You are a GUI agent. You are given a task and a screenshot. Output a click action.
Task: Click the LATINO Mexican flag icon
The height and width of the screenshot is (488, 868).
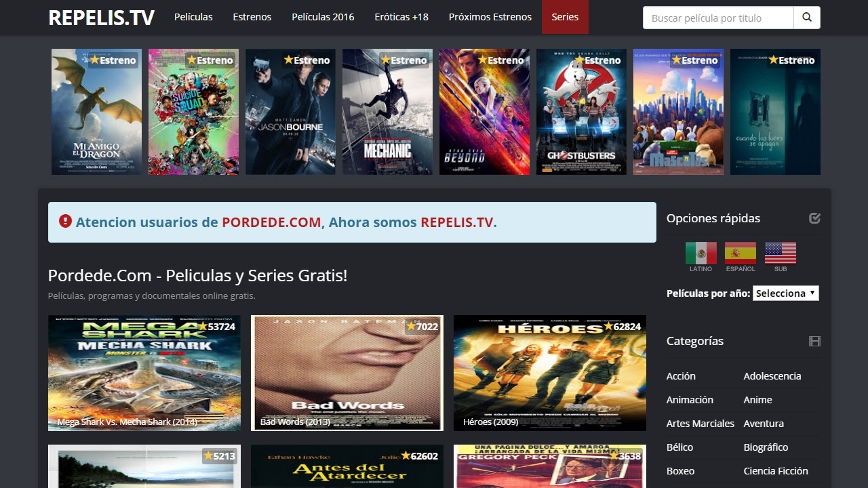tap(701, 252)
